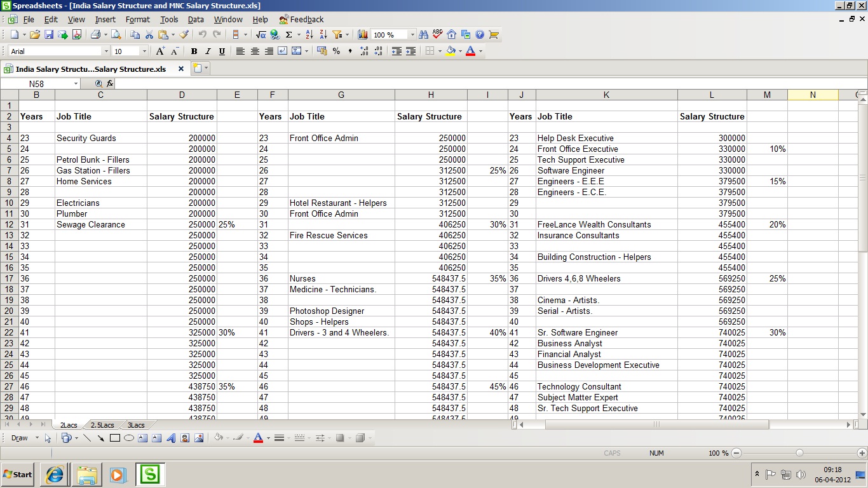The height and width of the screenshot is (488, 868).
Task: Open the Data menu
Action: (x=196, y=20)
